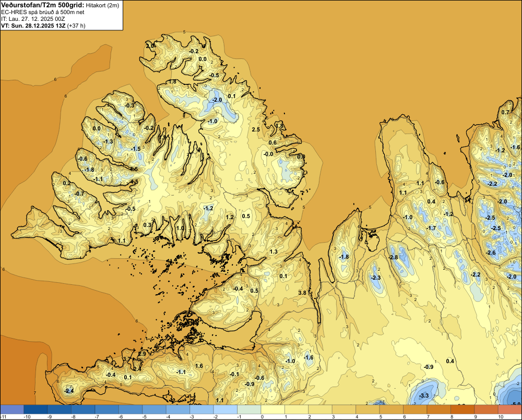
Task: Select the legend swatch between -10 and -9
Action: click(x=35, y=409)
